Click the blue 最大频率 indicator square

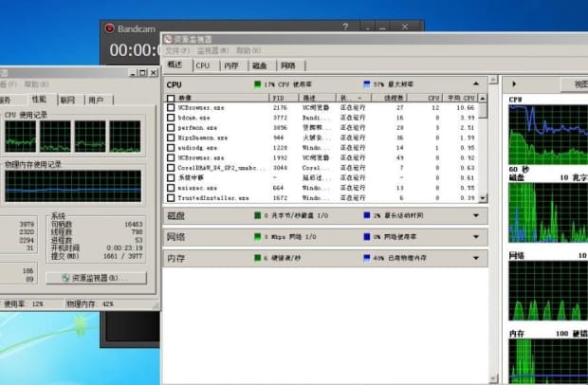tap(366, 84)
